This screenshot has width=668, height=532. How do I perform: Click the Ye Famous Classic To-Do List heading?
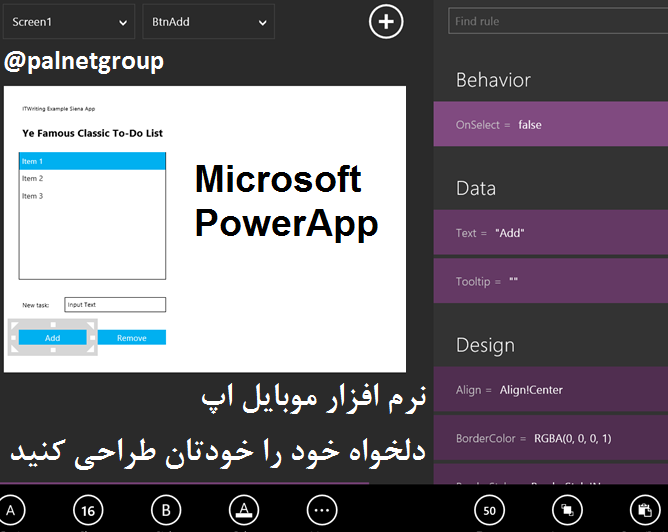[x=92, y=133]
